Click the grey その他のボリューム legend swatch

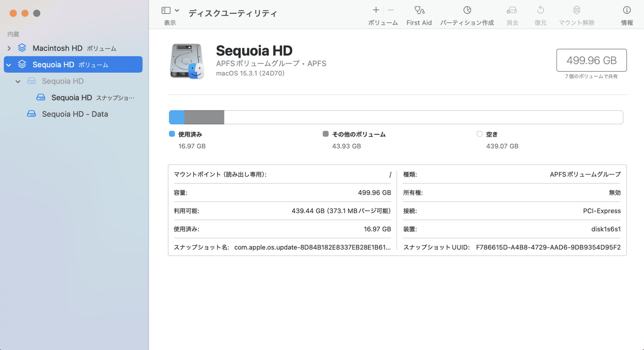tap(325, 134)
